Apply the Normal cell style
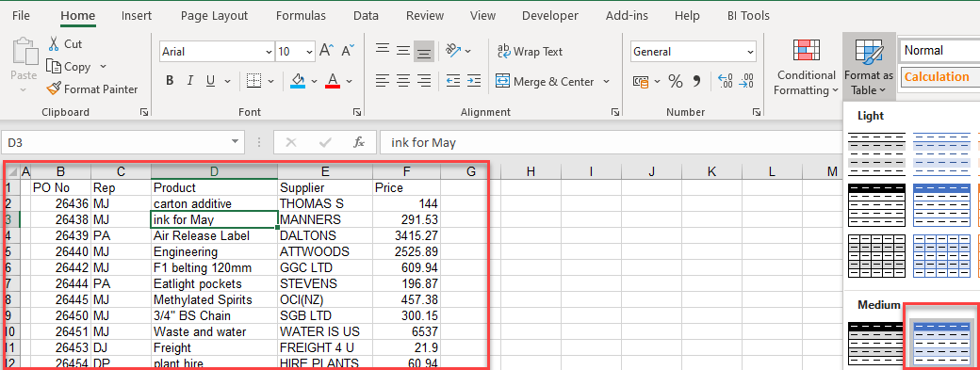 (x=939, y=51)
